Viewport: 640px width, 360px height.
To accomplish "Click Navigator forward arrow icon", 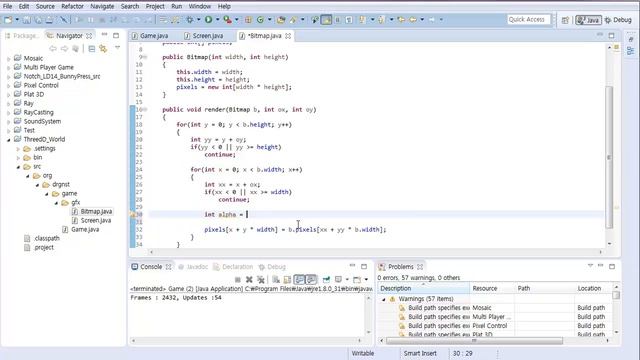I will [x=64, y=49].
